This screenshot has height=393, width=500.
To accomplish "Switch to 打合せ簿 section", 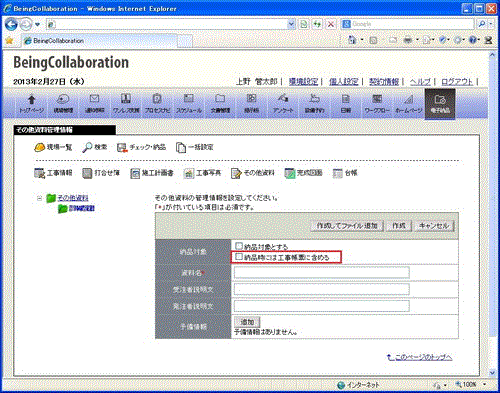I will (101, 173).
